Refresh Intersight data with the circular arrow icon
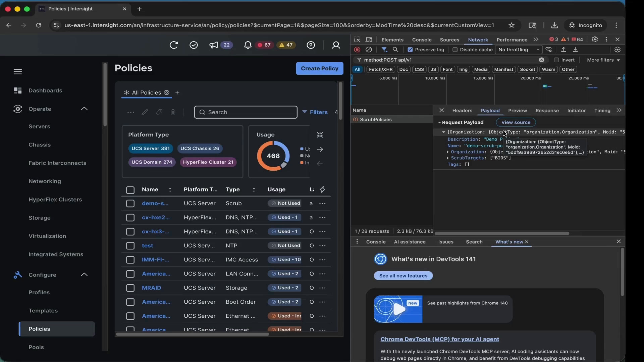Viewport: 644px width, 362px height. pyautogui.click(x=174, y=45)
